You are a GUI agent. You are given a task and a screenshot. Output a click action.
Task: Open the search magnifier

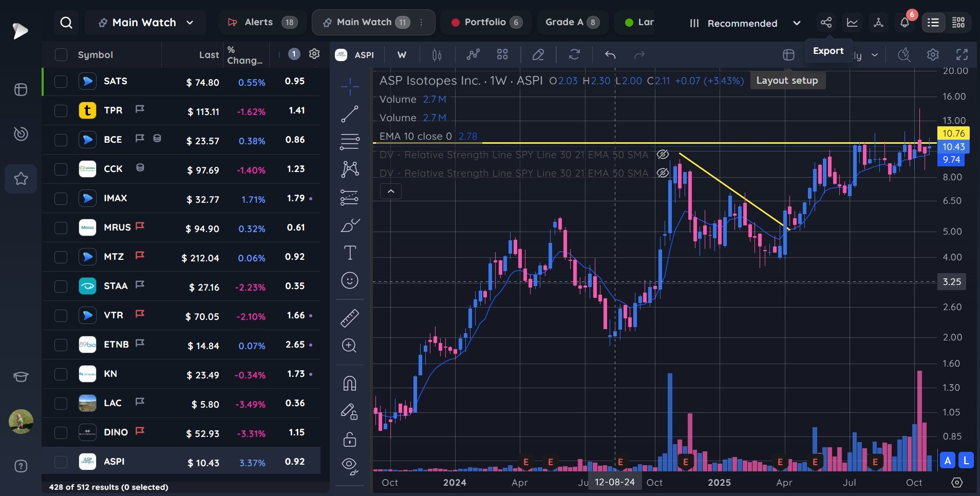[66, 23]
